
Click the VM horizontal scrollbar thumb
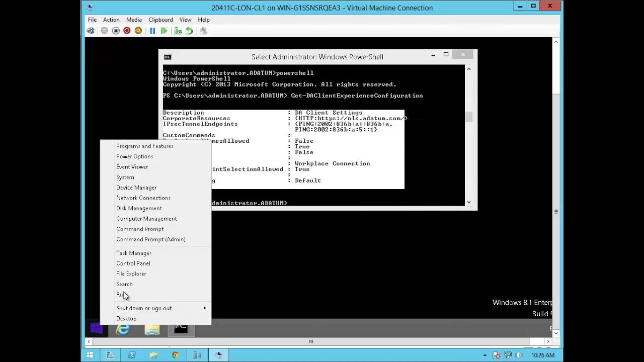[311, 341]
